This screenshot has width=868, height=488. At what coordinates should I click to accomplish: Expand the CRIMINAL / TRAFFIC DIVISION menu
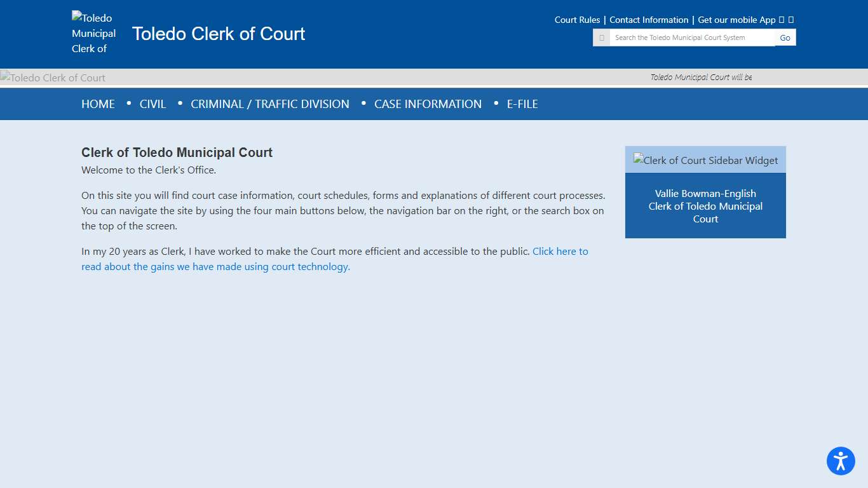click(x=270, y=104)
